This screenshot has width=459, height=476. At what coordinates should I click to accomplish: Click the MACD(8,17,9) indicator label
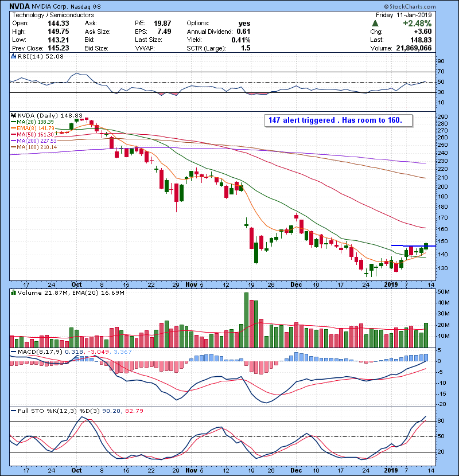pyautogui.click(x=40, y=352)
